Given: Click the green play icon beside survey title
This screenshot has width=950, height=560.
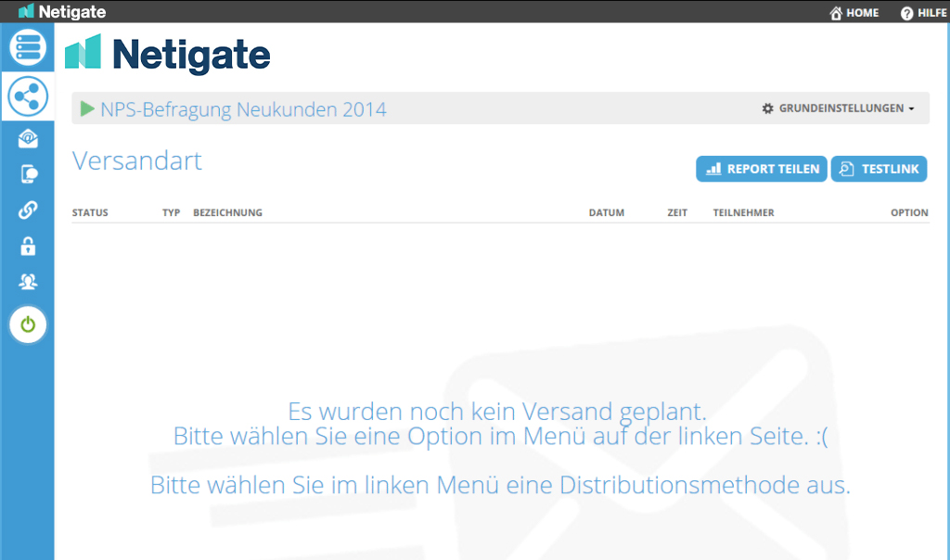Looking at the screenshot, I should pyautogui.click(x=87, y=109).
